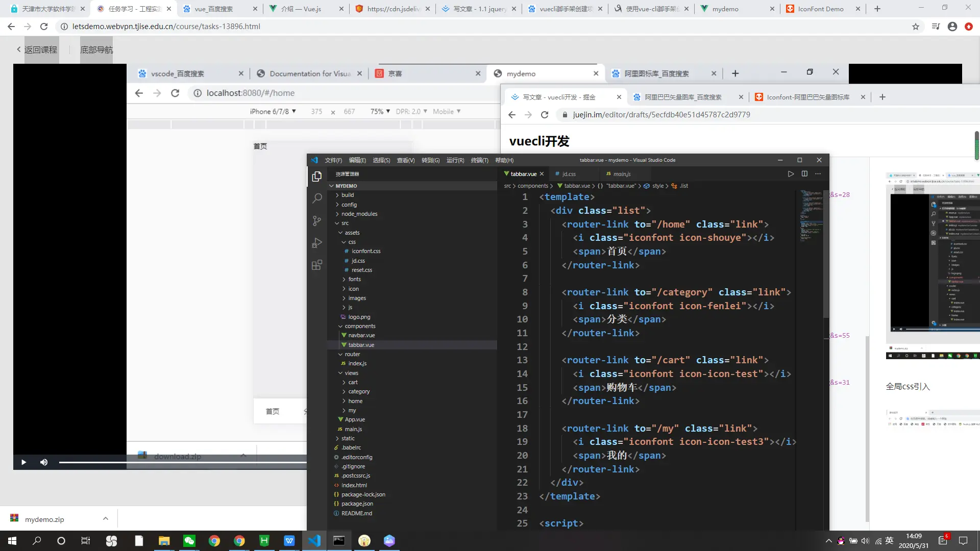The width and height of the screenshot is (980, 551).
Task: Open the Explorer icon in VS Code
Action: tap(317, 177)
